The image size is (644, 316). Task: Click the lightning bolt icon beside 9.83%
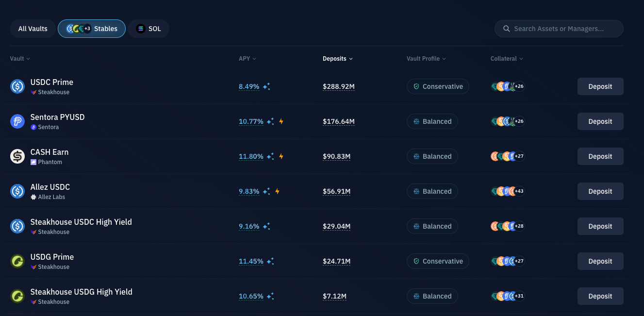tap(277, 191)
